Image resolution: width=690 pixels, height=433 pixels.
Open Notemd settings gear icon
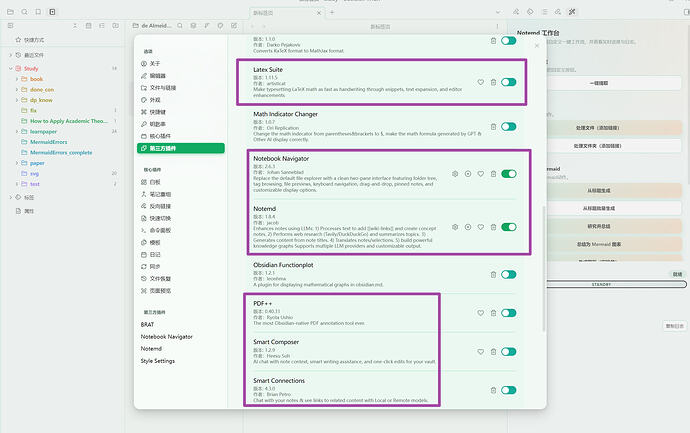click(x=455, y=227)
